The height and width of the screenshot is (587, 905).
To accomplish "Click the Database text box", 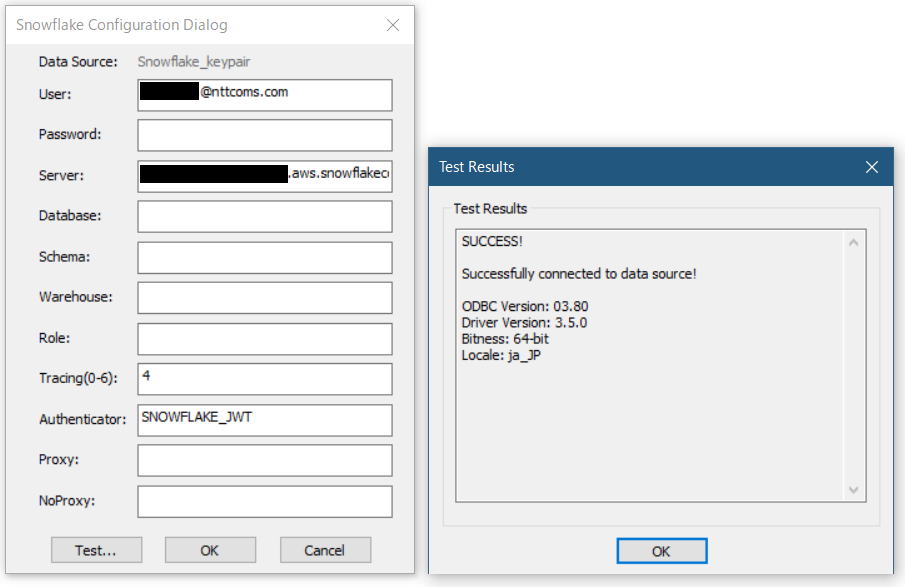I will 265,216.
